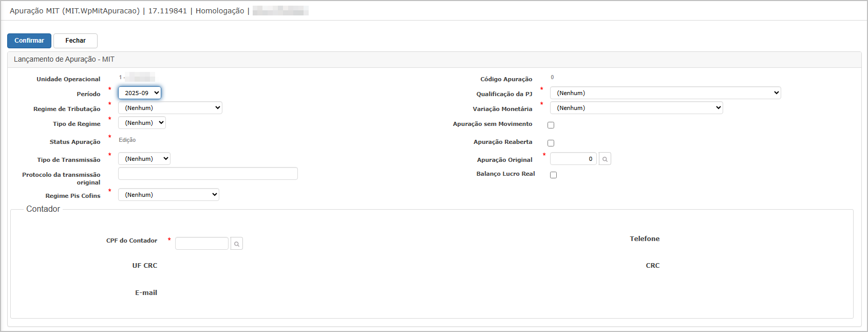Click into the Apuração Original number field
868x332 pixels.
[x=573, y=159]
